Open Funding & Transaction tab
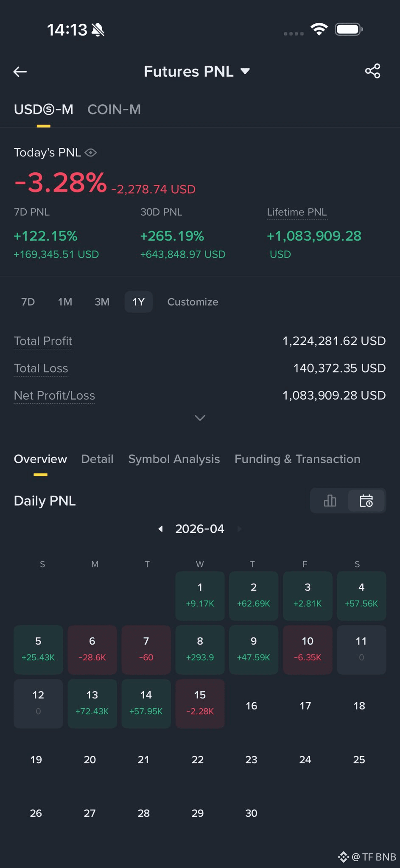The image size is (400, 868). point(297,459)
